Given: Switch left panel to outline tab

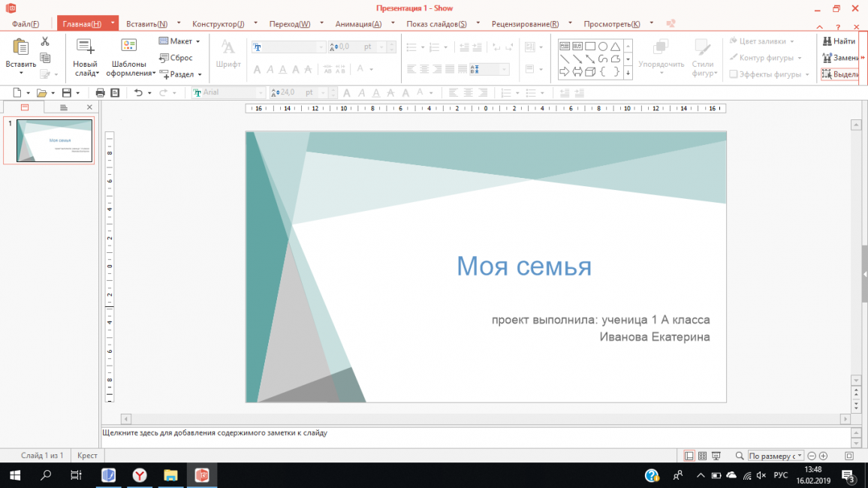Looking at the screenshot, I should 64,108.
